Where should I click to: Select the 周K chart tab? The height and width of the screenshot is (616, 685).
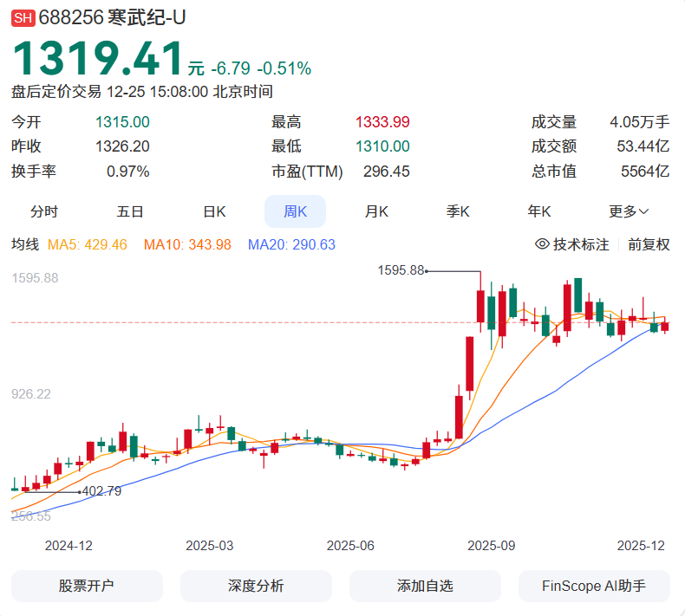tap(295, 211)
